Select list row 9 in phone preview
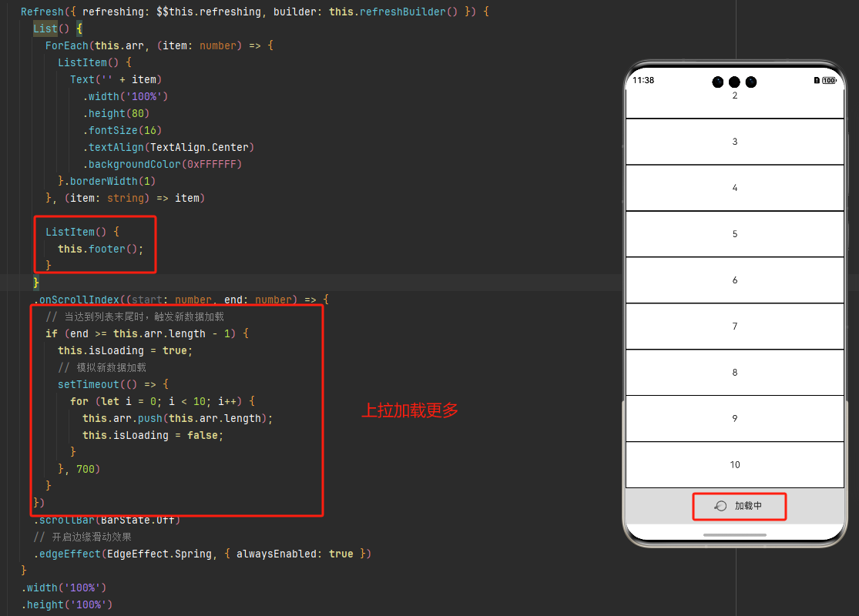859x616 pixels. 735,418
